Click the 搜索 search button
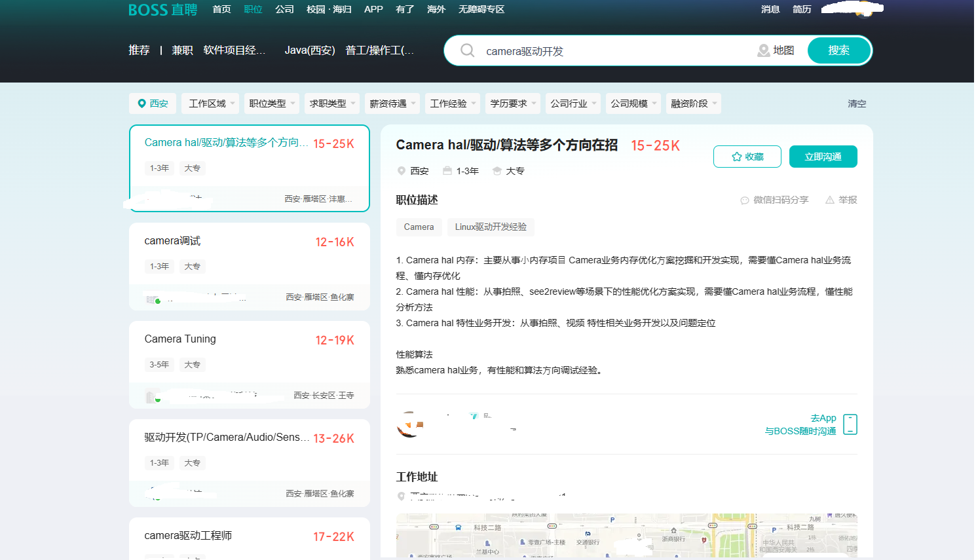This screenshot has height=560, width=976. coord(839,50)
